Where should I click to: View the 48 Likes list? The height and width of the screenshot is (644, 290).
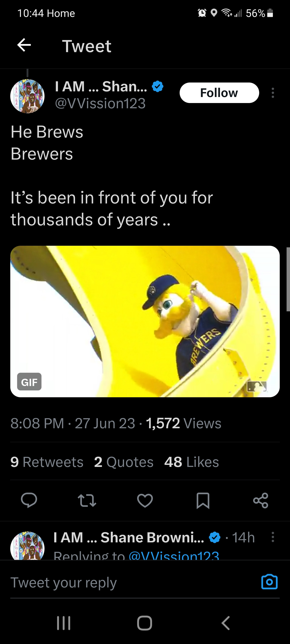[191, 462]
